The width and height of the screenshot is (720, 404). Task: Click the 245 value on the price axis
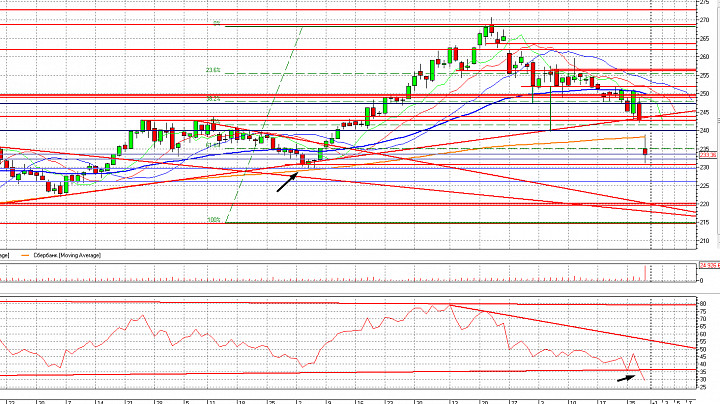(x=705, y=112)
